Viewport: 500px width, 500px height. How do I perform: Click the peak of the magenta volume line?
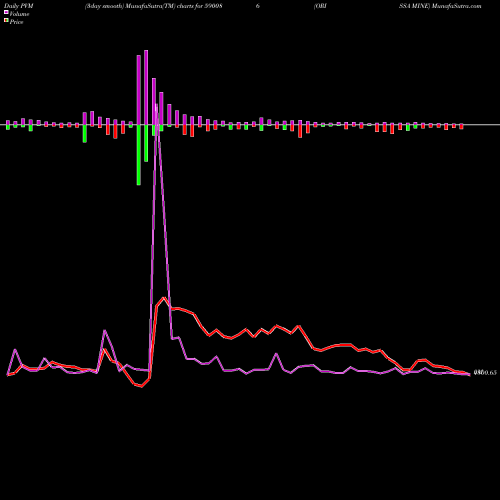pyautogui.click(x=156, y=105)
